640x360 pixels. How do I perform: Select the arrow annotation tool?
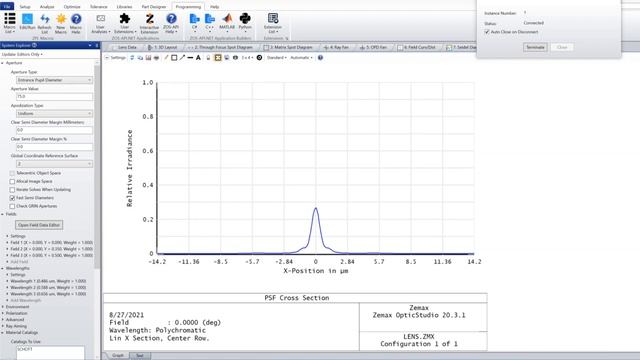[182, 58]
